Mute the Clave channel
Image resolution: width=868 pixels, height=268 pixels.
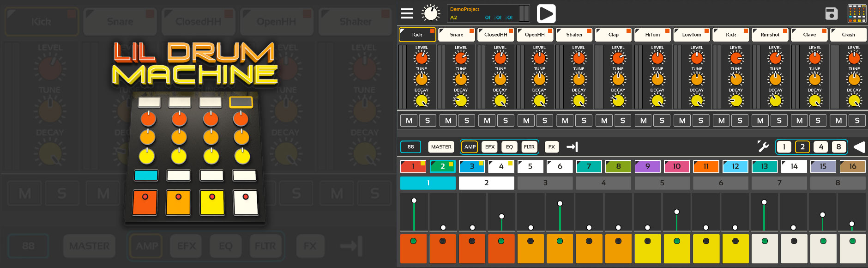click(800, 121)
